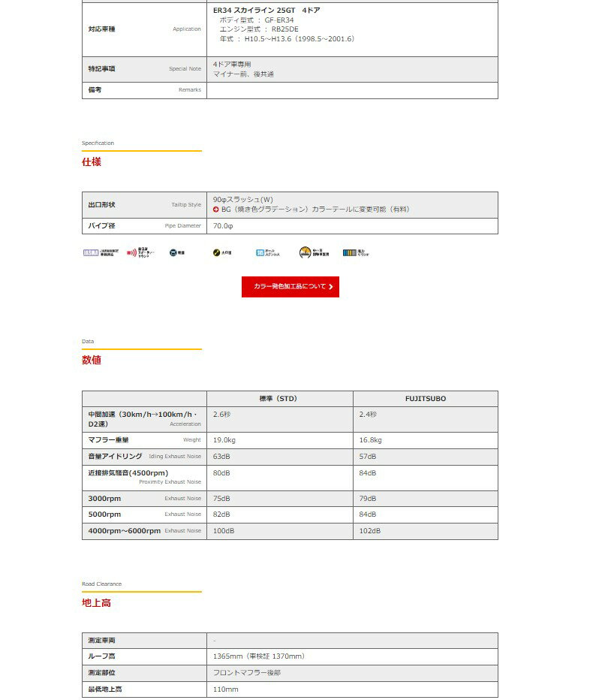Select the 年式 H10.5~H13.6 line

[287, 39]
